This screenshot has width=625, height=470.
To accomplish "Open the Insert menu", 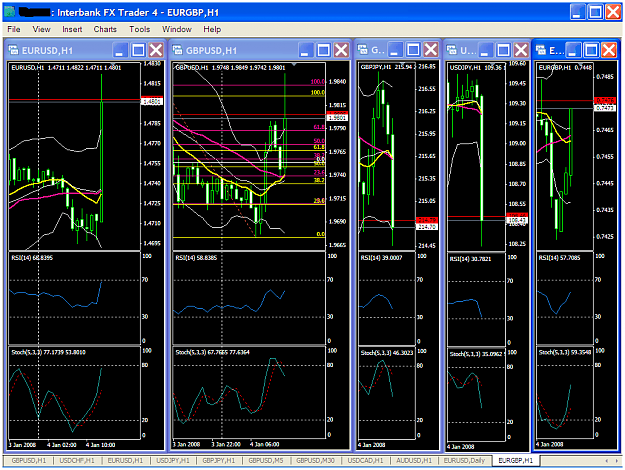I will (72, 29).
